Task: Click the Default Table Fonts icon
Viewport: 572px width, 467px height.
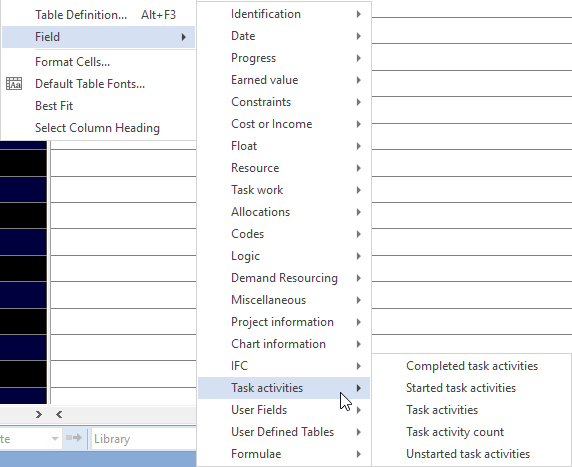Action: [14, 84]
